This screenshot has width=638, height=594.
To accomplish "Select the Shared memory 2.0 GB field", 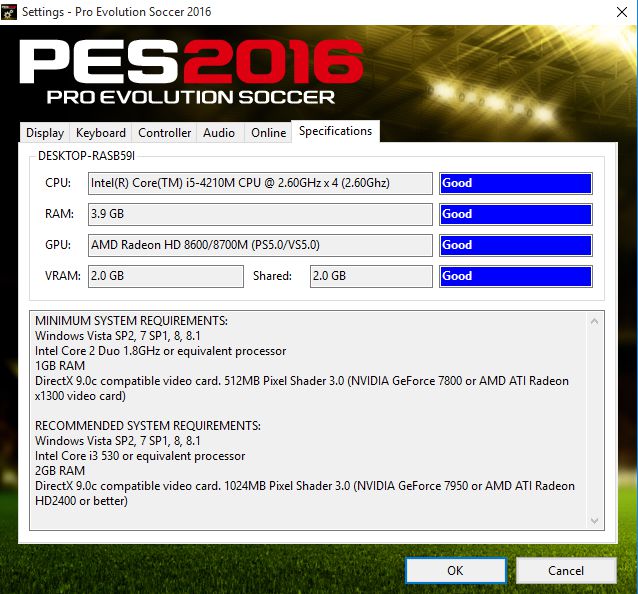I will (x=371, y=276).
